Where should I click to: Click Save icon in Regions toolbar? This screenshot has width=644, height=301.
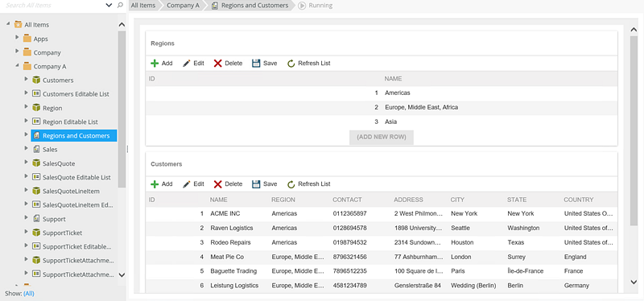coord(256,64)
